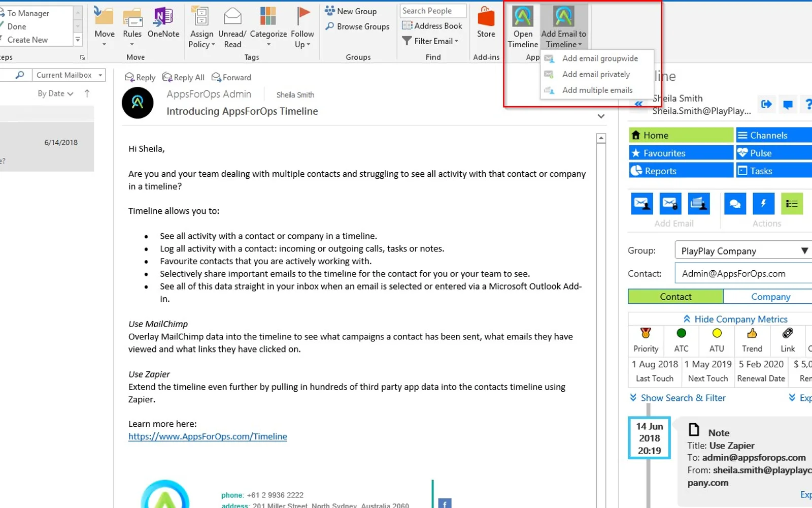Viewport: 812px width, 508px height.
Task: Click Browse Groups in ribbon
Action: tap(357, 26)
